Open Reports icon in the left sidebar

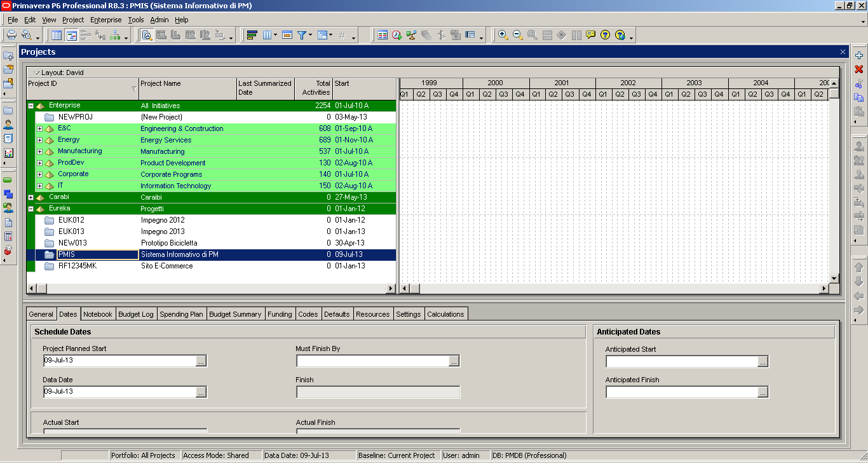coord(8,139)
